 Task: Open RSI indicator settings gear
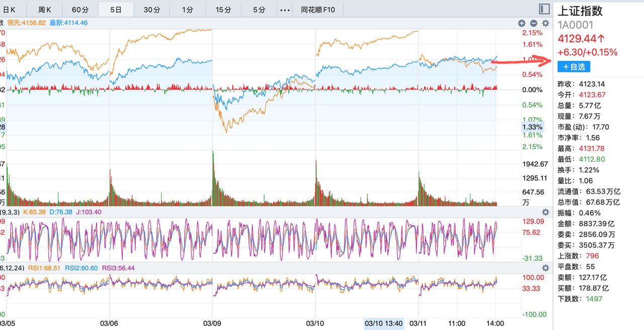pyautogui.click(x=545, y=268)
